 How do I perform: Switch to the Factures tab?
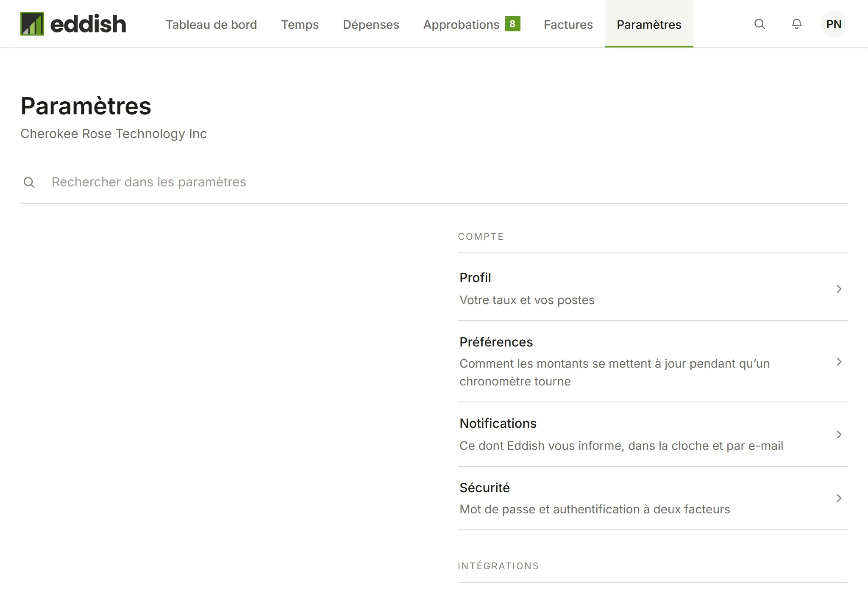(568, 24)
